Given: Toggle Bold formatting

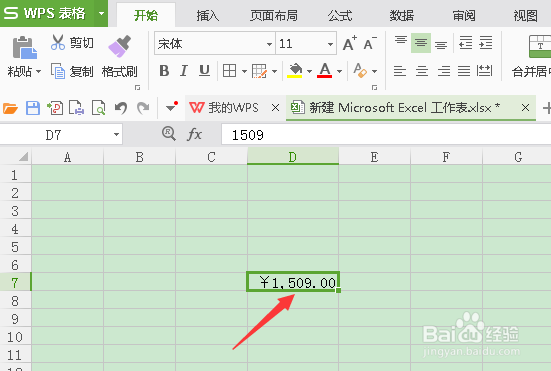Looking at the screenshot, I should tap(164, 71).
